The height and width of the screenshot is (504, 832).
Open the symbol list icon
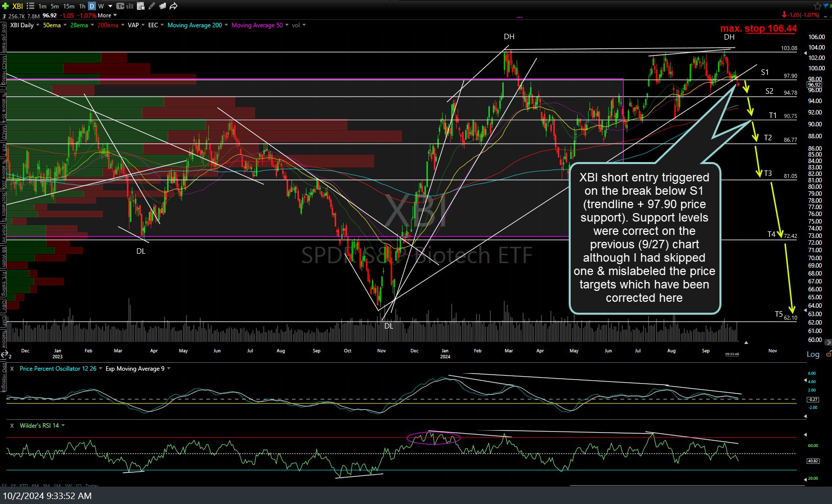coord(30,6)
